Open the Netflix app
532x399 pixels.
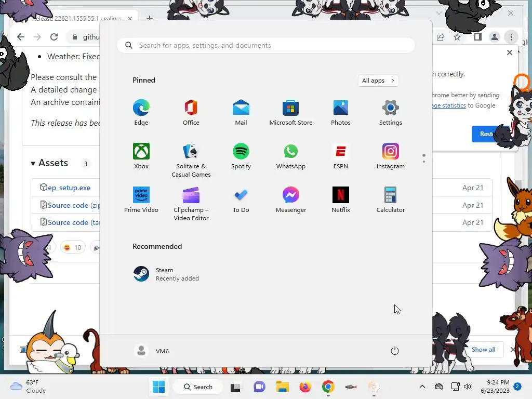[341, 200]
